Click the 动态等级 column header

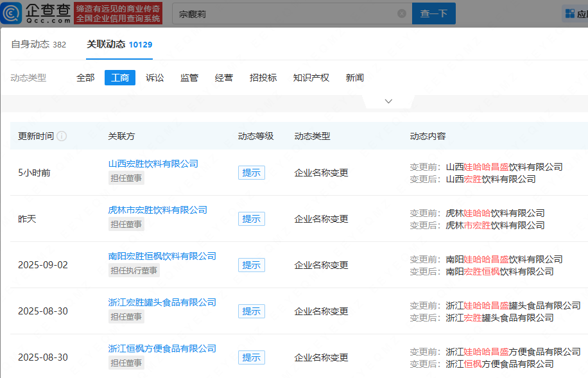[x=255, y=136]
